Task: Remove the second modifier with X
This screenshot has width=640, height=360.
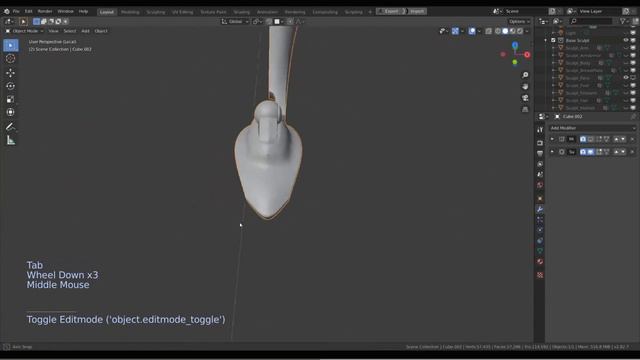Action: 632,152
